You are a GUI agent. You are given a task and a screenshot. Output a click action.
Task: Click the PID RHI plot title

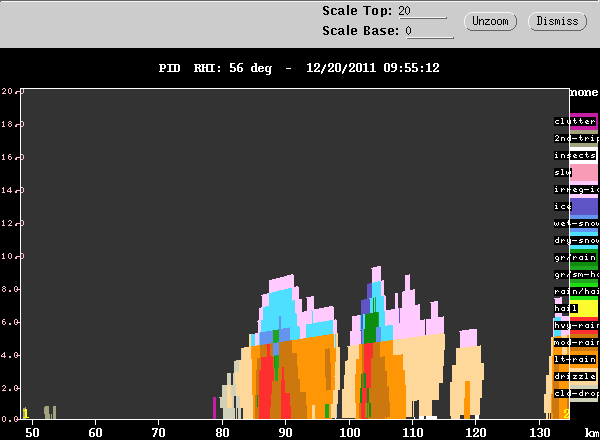tap(300, 69)
